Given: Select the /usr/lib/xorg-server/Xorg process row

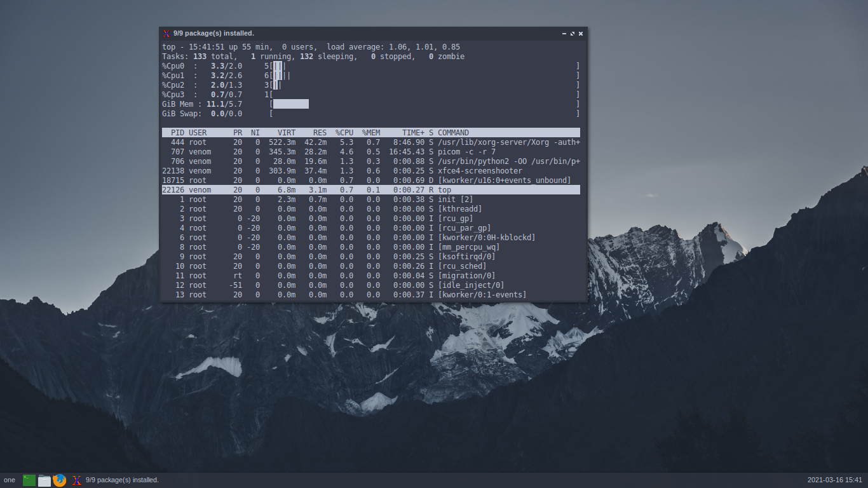Looking at the screenshot, I should pos(371,142).
